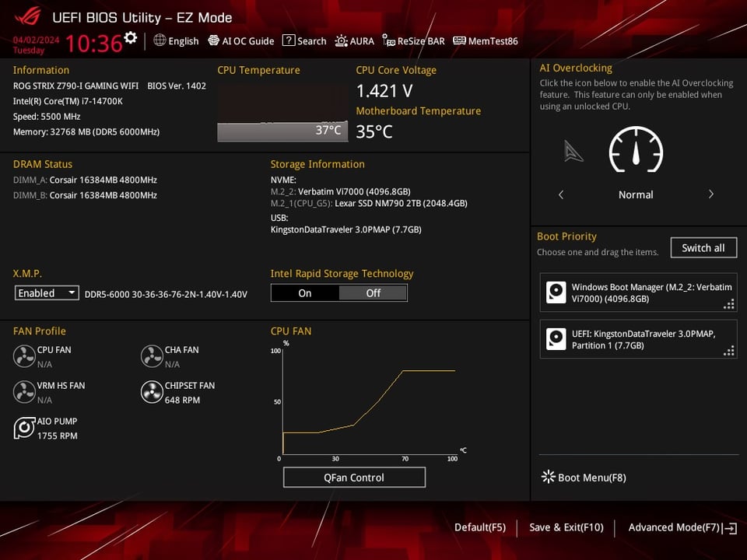Turn Intel Rapid Storage Technology Off
This screenshot has height=560, width=747.
pyautogui.click(x=373, y=293)
